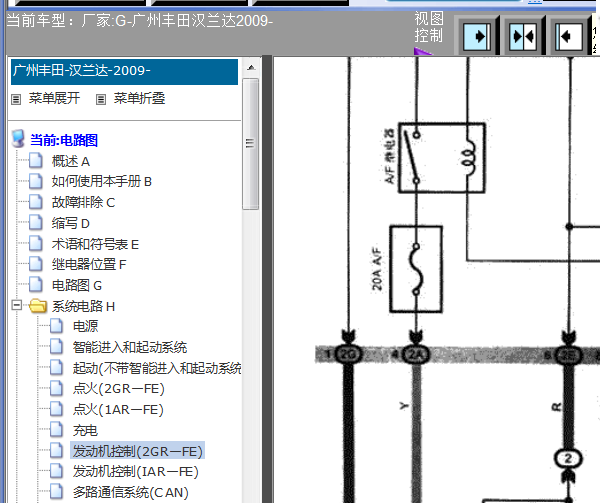Click the collapse-left view control button
The width and height of the screenshot is (600, 503).
click(569, 37)
